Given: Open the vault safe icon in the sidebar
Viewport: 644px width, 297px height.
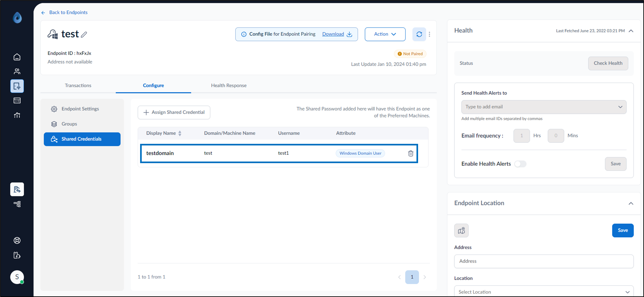Looking at the screenshot, I should [x=17, y=101].
